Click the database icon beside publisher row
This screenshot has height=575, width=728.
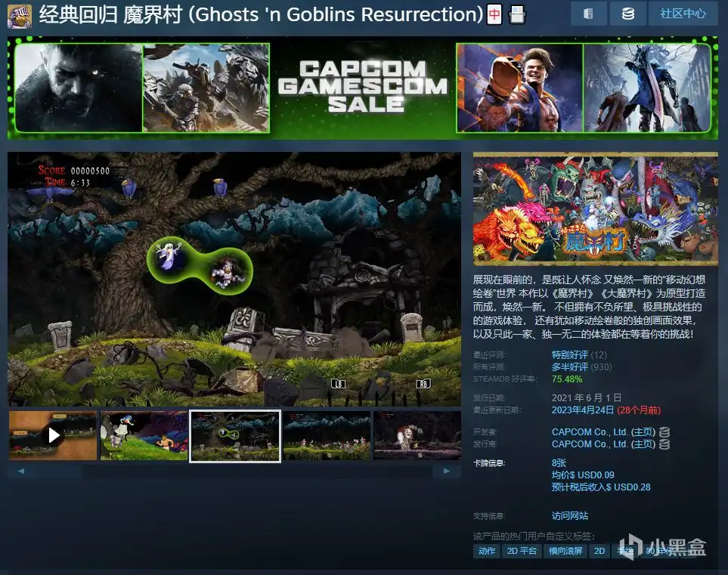click(x=664, y=444)
